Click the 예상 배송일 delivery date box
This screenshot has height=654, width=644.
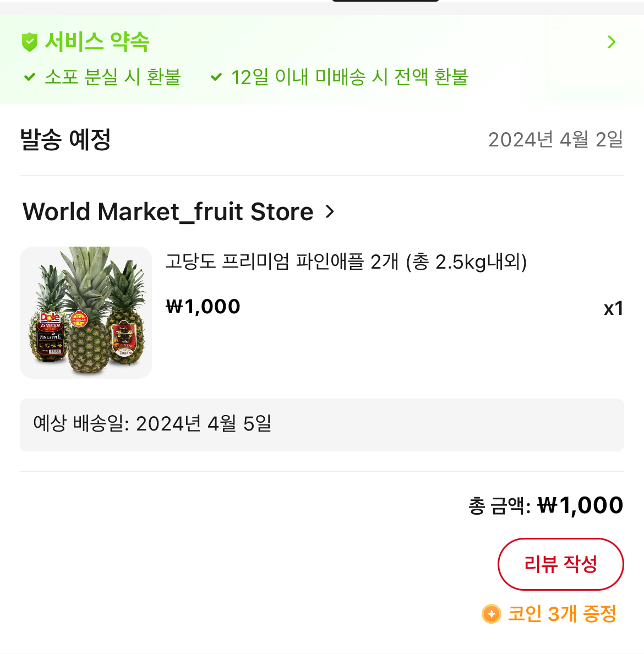point(322,424)
